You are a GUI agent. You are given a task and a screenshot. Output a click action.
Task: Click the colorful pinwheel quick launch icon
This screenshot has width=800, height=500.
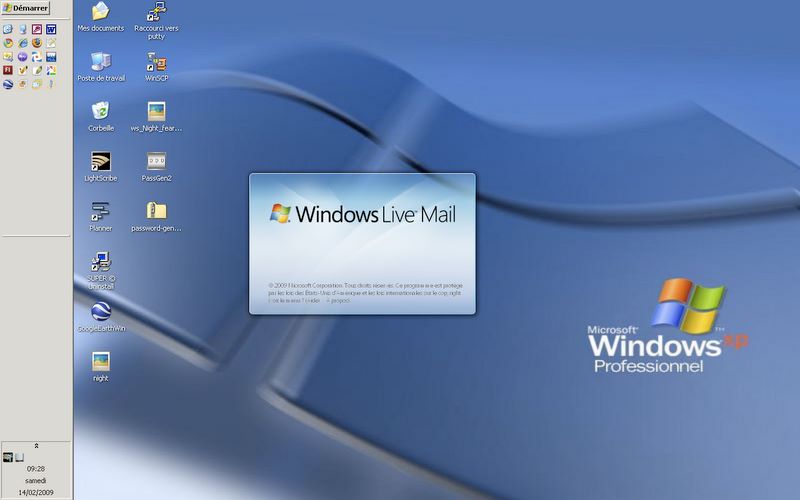(x=51, y=70)
